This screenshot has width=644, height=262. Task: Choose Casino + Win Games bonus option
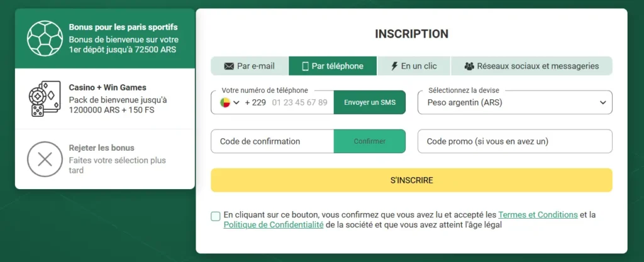point(105,99)
